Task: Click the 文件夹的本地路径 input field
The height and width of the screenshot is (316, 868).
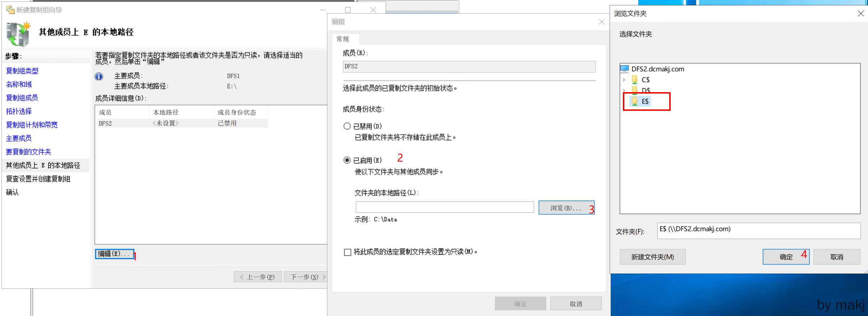Action: (445, 207)
